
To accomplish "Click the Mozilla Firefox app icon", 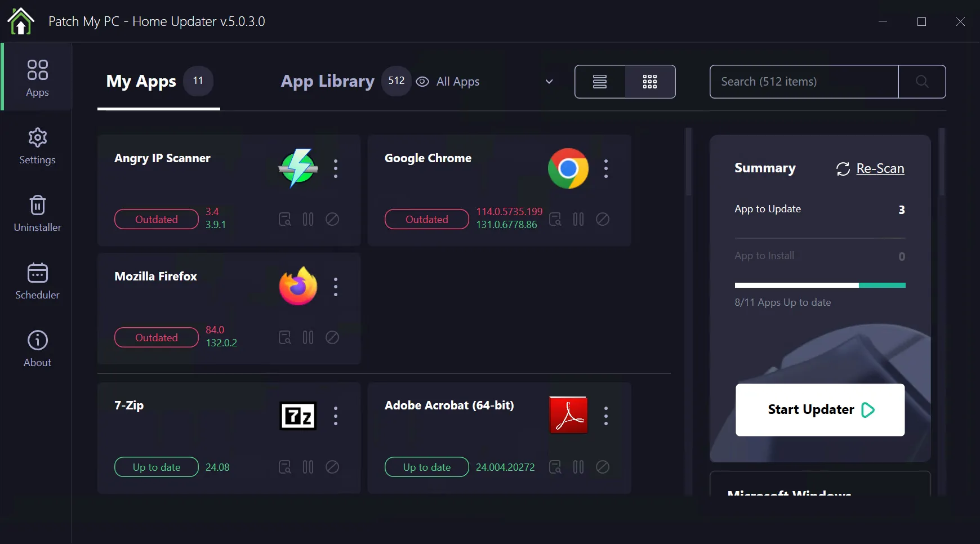I will (298, 286).
